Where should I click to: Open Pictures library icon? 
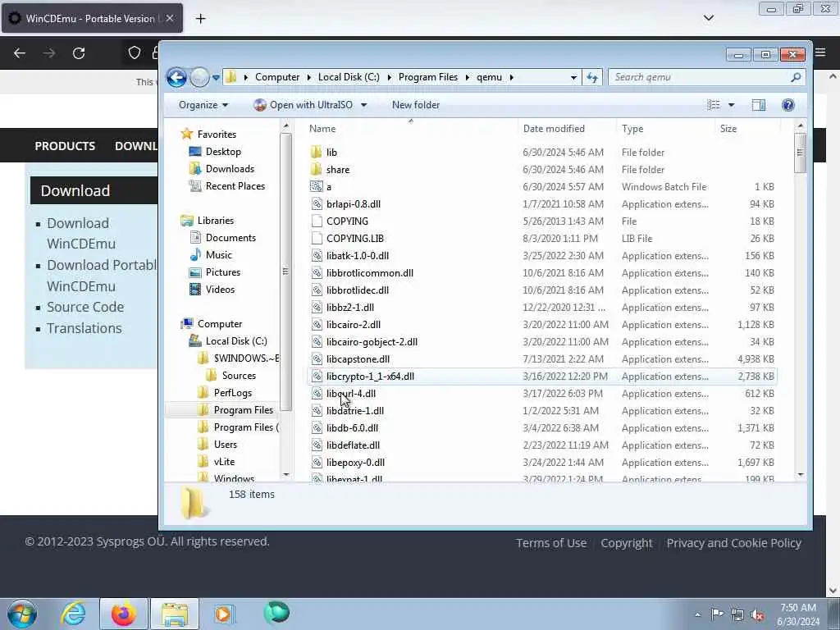point(195,272)
